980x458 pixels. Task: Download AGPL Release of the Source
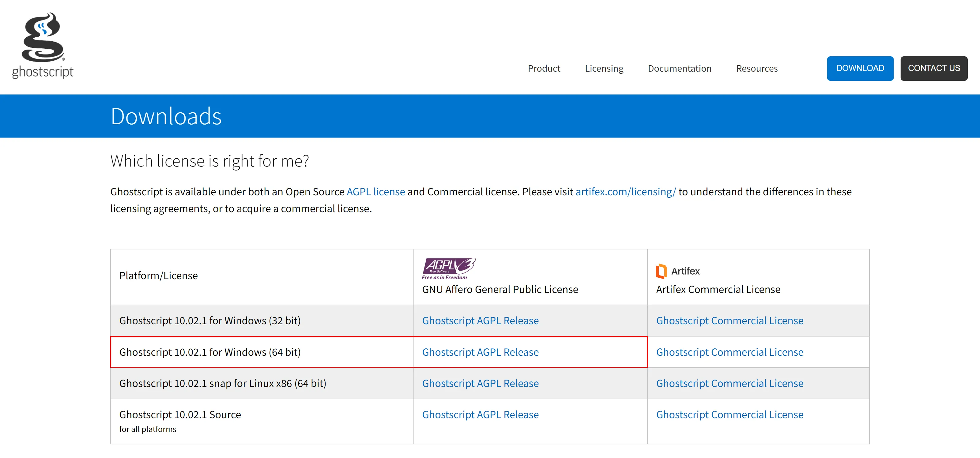pyautogui.click(x=480, y=415)
